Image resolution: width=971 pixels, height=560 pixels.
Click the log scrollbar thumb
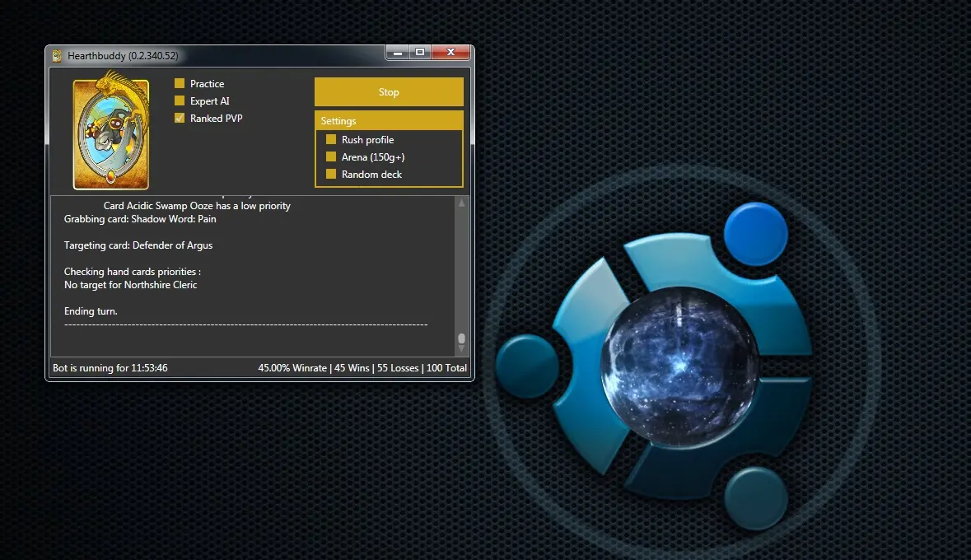pos(460,338)
